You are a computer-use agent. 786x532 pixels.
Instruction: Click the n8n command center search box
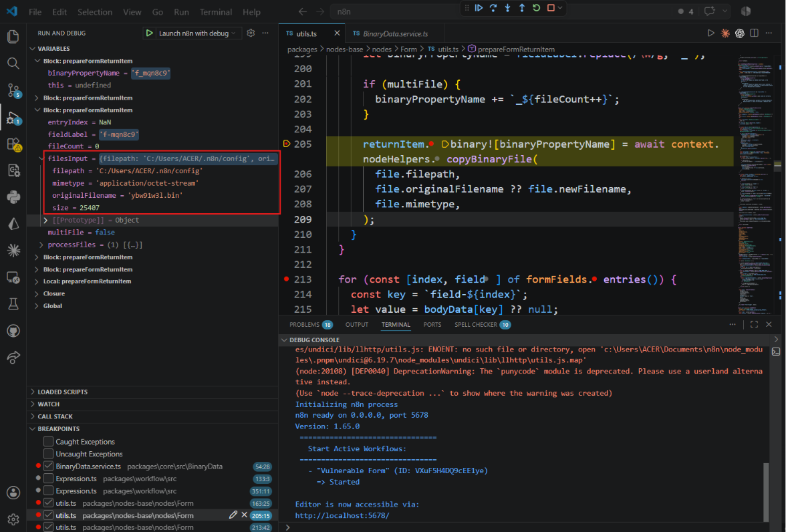click(396, 11)
